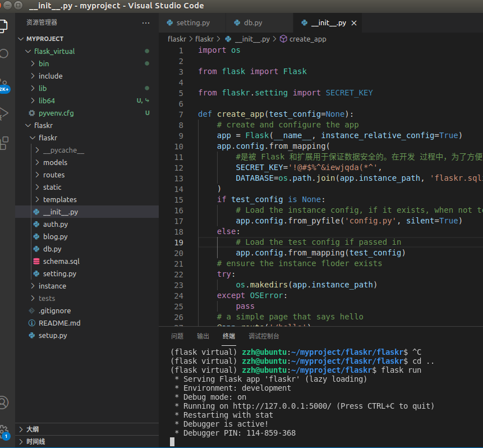
Task: Click the Python icon on db.py tab
Action: click(x=237, y=22)
